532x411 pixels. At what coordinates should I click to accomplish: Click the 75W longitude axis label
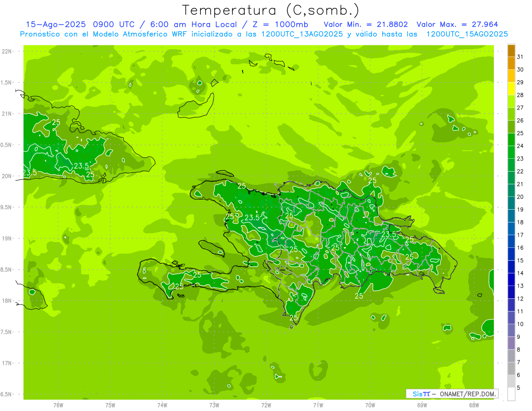tap(110, 405)
